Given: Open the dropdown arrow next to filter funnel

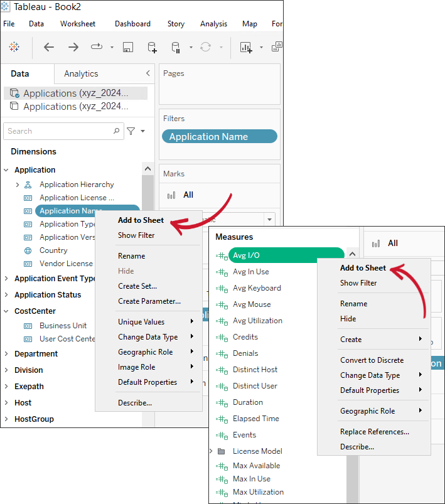Looking at the screenshot, I should (142, 131).
